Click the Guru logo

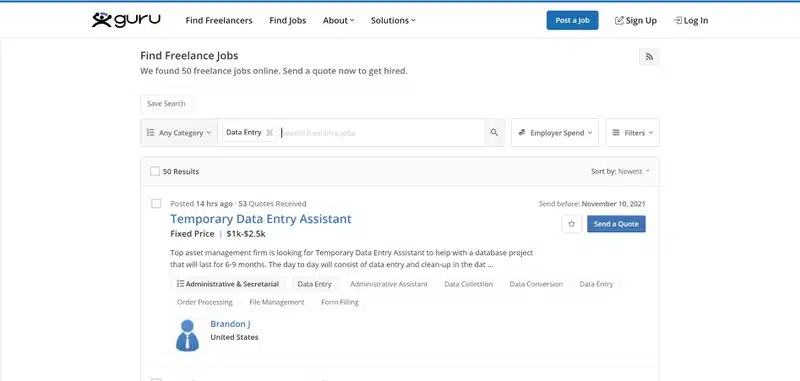(126, 20)
